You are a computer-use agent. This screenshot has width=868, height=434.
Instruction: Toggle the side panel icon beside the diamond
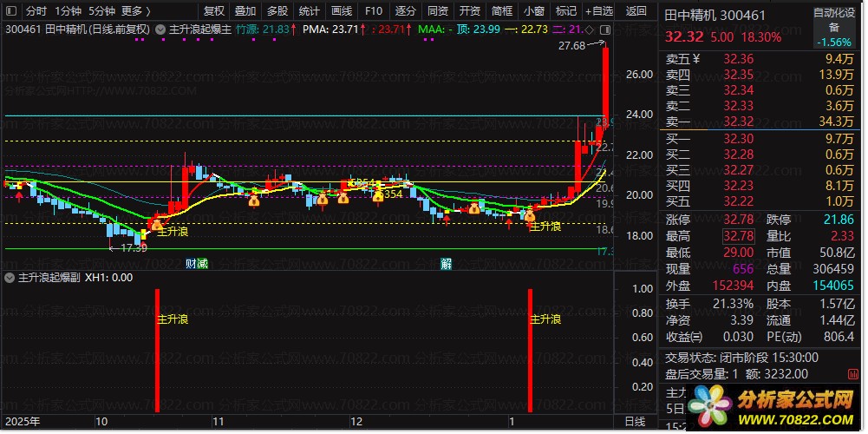605,30
